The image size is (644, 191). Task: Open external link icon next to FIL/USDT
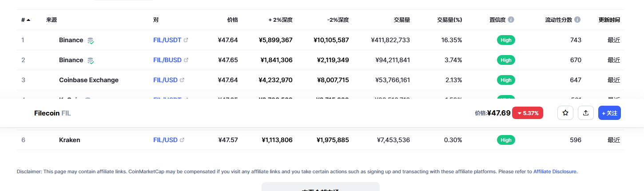tap(186, 40)
